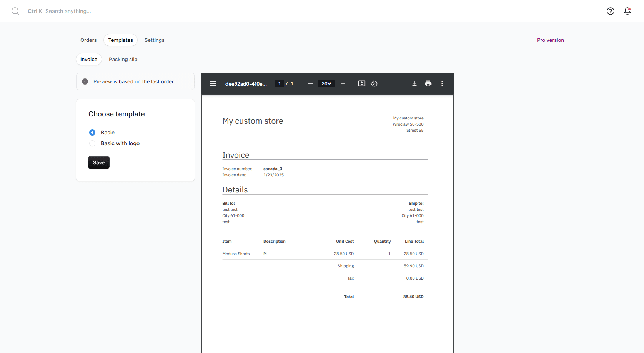The height and width of the screenshot is (353, 644).
Task: Download the invoice PDF
Action: pos(414,83)
